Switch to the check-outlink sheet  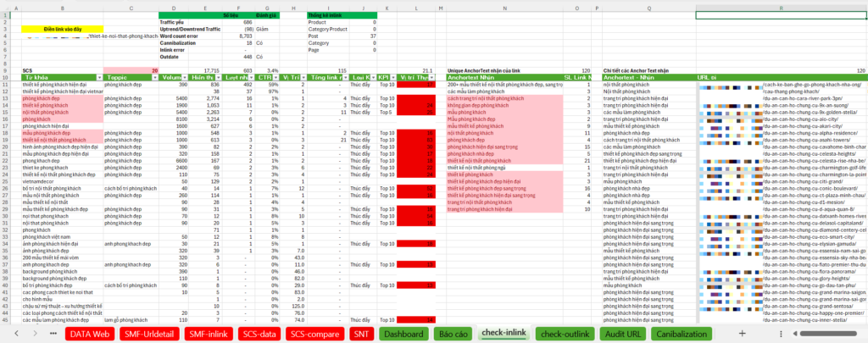click(x=565, y=334)
